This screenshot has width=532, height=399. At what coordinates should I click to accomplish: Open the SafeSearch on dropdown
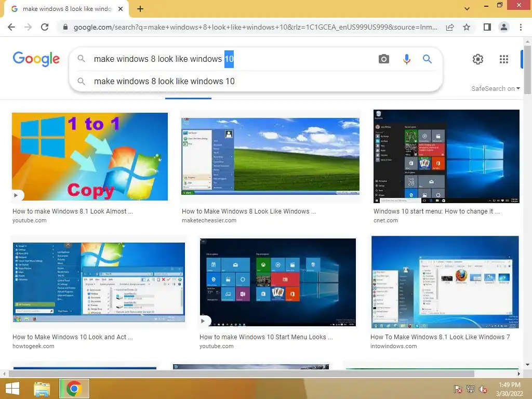coord(495,88)
